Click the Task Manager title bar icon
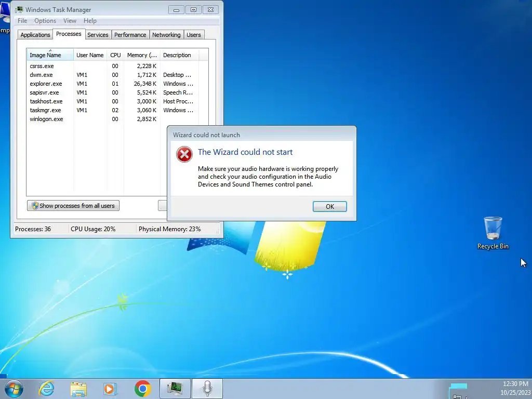This screenshot has height=399, width=532. [19, 9]
